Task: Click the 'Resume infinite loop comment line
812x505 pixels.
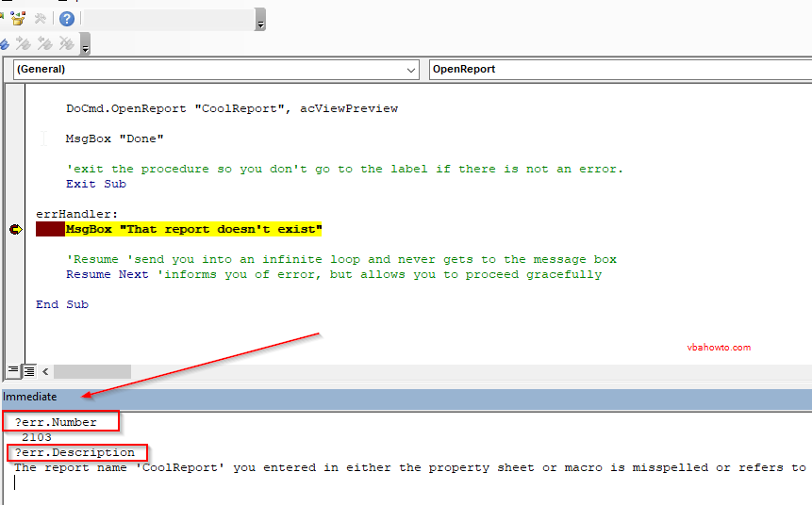Action: 341,259
